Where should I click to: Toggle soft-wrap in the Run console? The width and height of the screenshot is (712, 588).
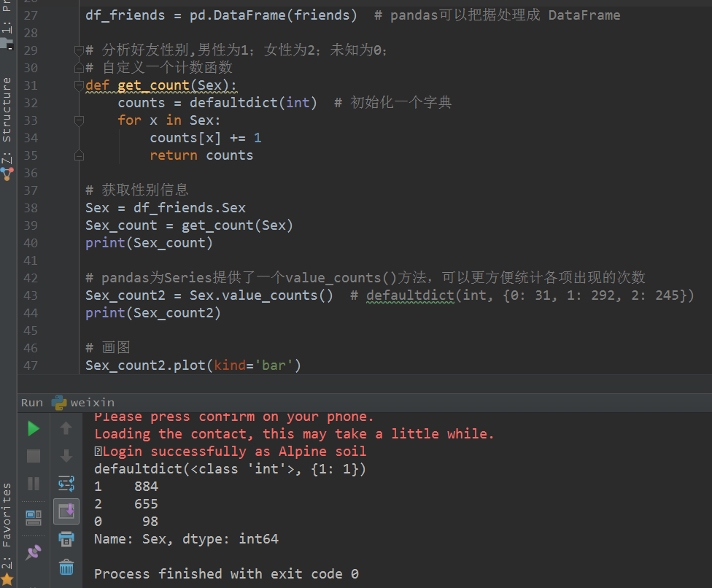pyautogui.click(x=66, y=484)
